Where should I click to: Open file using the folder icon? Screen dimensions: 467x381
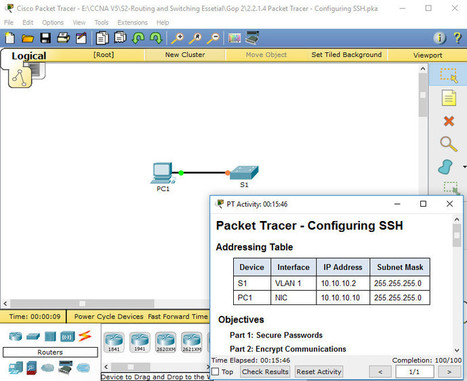click(28, 38)
